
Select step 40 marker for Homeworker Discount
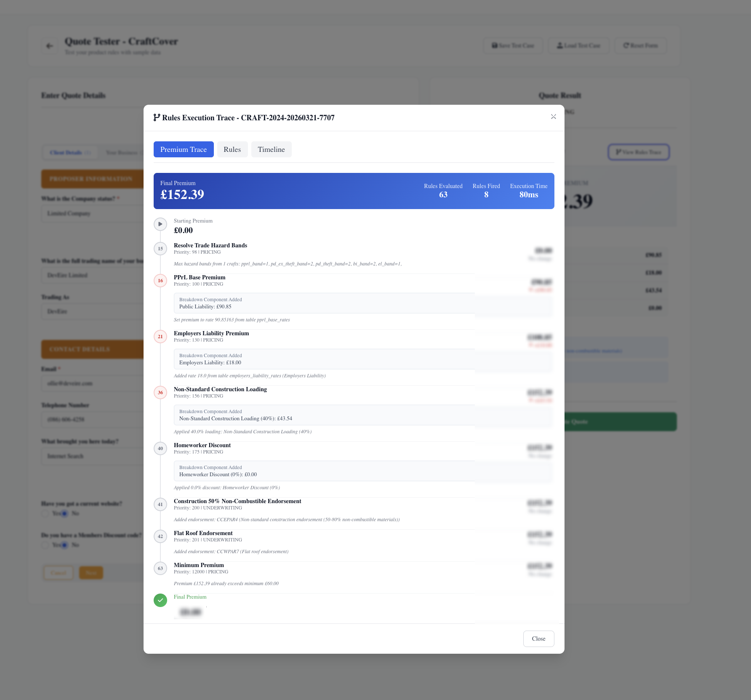click(x=160, y=448)
